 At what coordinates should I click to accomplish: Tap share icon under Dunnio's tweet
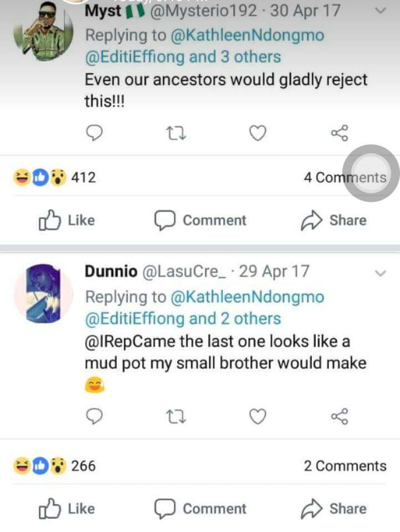click(339, 416)
